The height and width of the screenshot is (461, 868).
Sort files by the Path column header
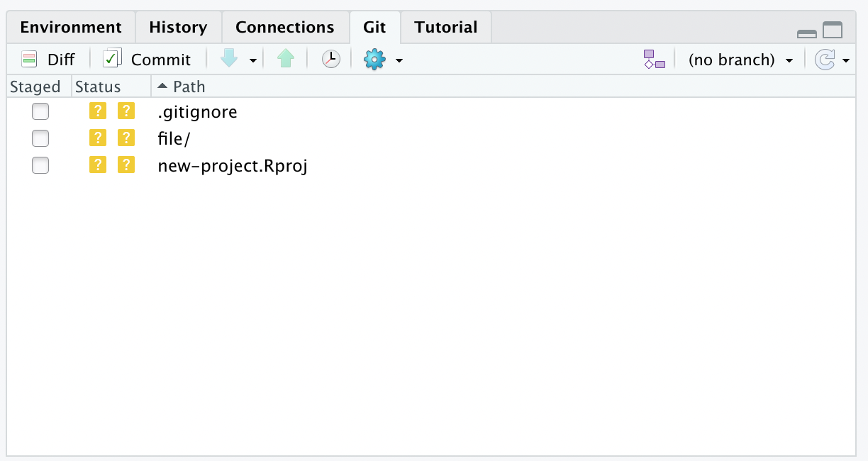tap(189, 86)
